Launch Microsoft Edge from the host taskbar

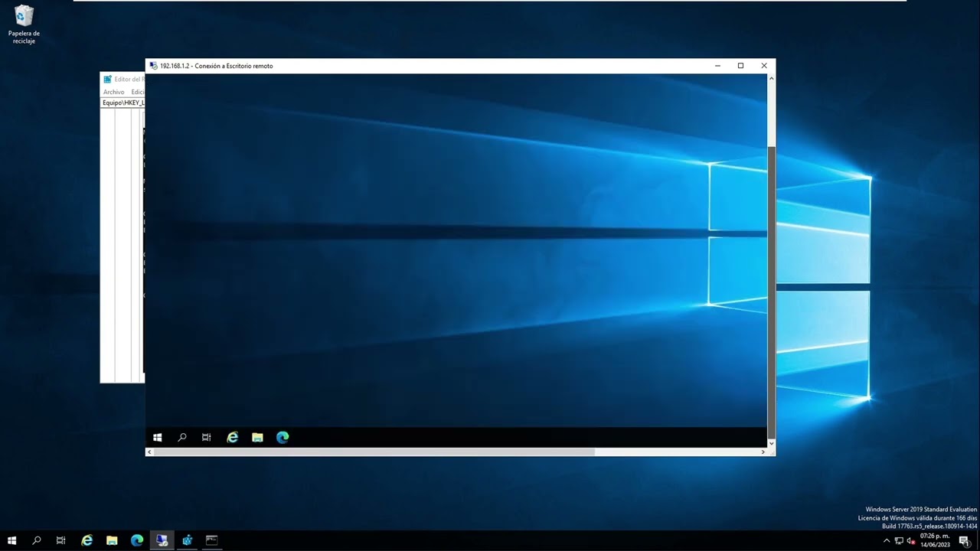[x=137, y=540]
